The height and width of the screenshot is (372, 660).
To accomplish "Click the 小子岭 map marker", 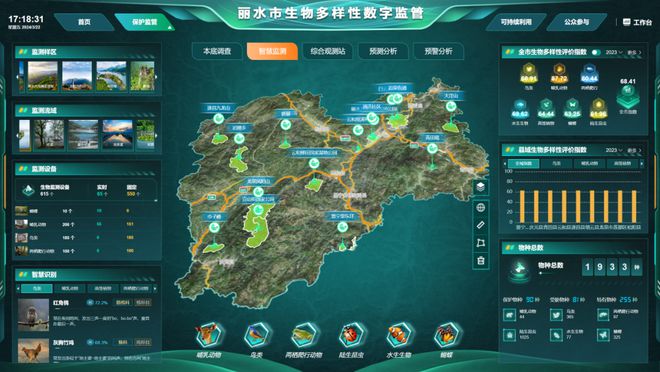I will point(214,228).
